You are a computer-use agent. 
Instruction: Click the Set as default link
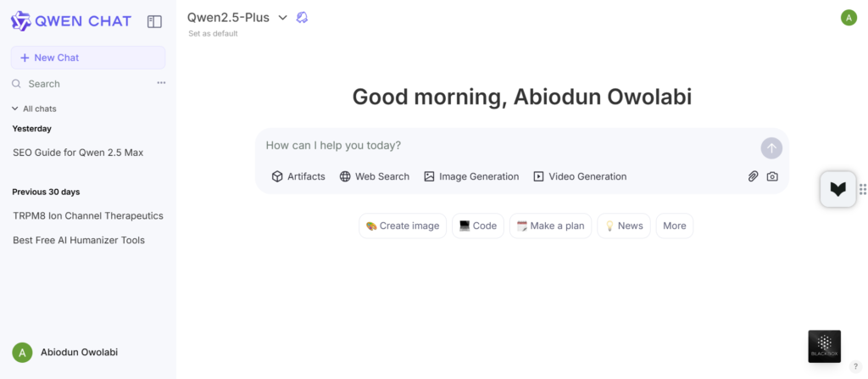tap(213, 34)
